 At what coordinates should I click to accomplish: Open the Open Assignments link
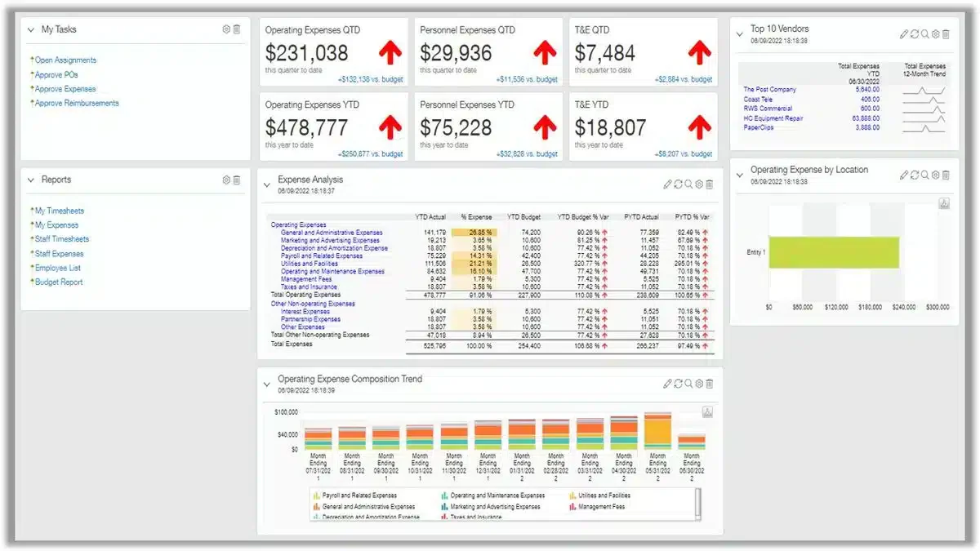point(65,60)
